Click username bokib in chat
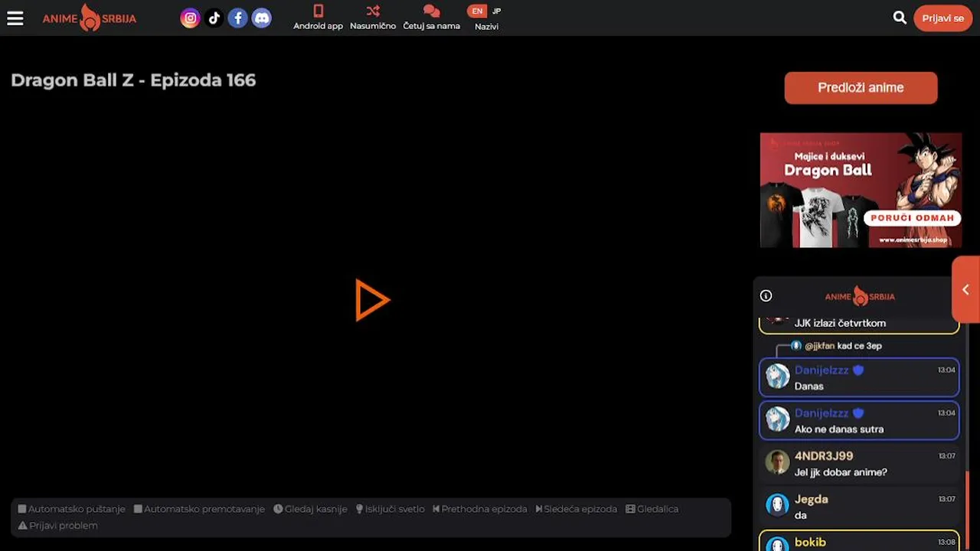This screenshot has height=551, width=980. coord(810,542)
